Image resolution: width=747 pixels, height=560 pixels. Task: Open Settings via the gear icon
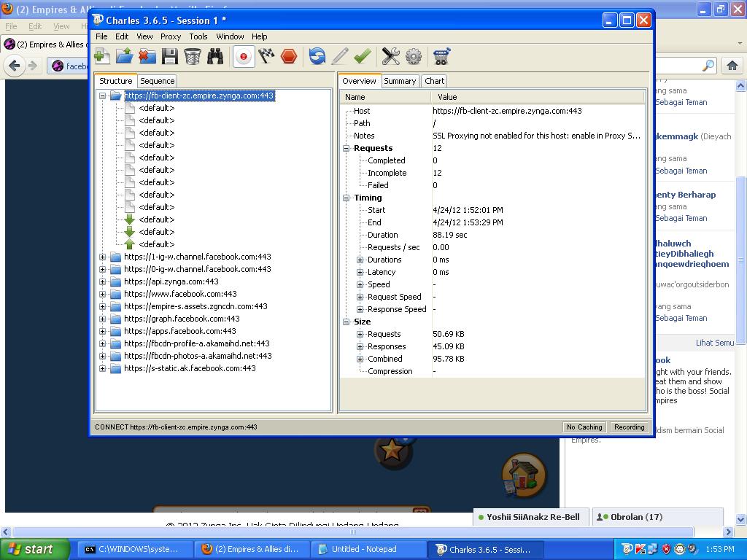pyautogui.click(x=414, y=57)
